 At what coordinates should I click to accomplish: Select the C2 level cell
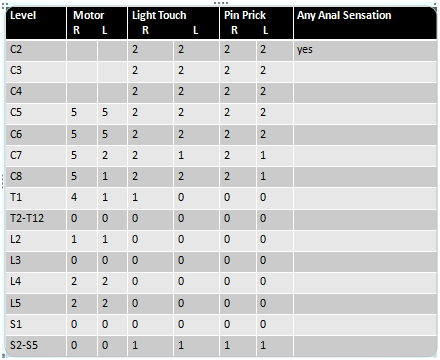click(36, 50)
